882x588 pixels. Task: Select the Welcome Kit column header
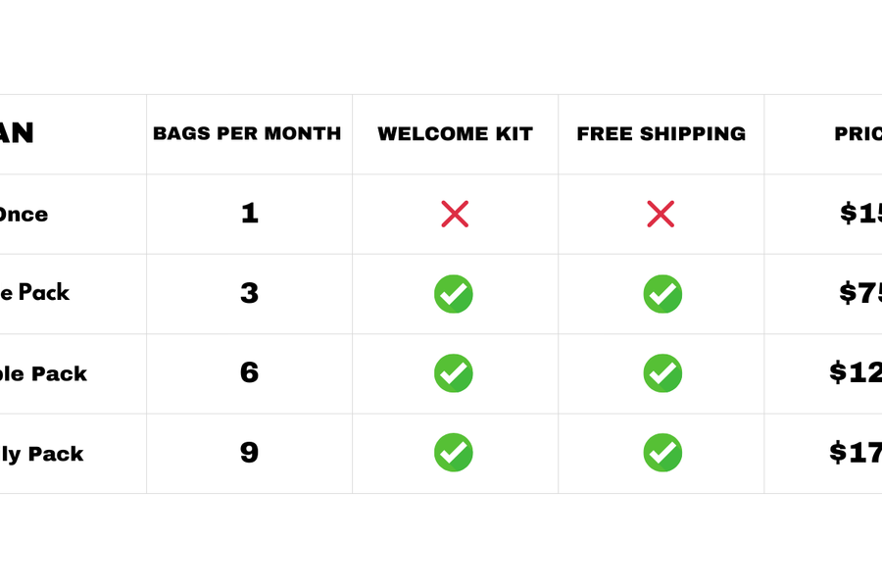tap(455, 134)
